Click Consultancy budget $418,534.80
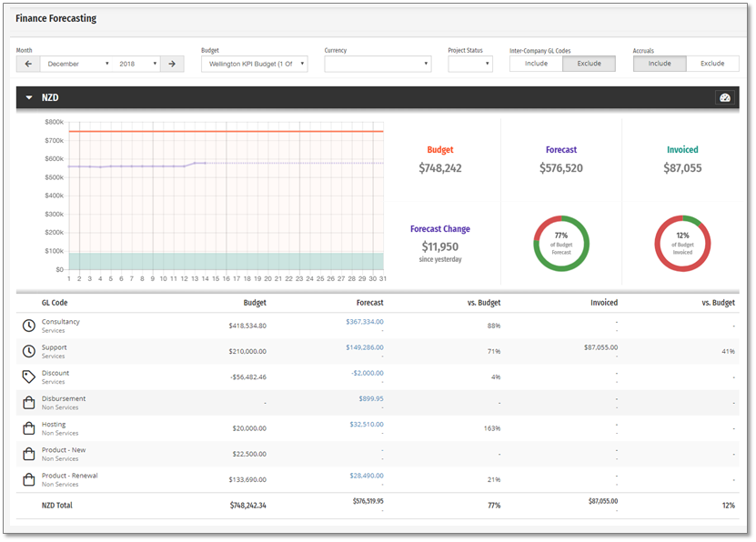The image size is (756, 542). tap(247, 326)
